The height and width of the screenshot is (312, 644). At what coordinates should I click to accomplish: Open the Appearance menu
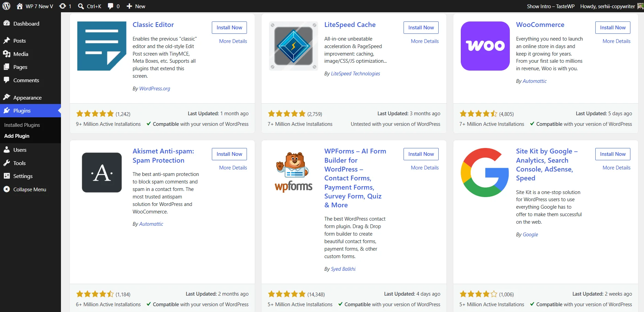pos(30,98)
